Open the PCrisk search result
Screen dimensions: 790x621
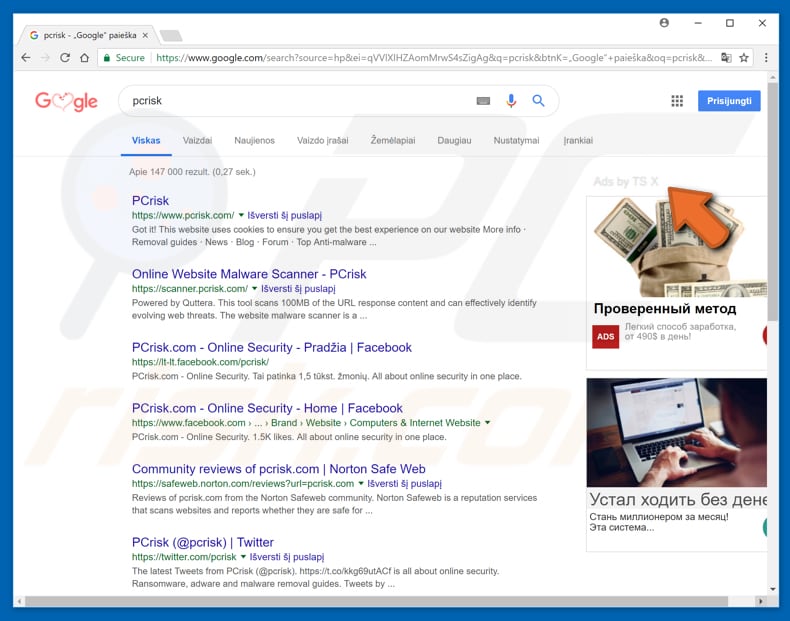point(150,200)
